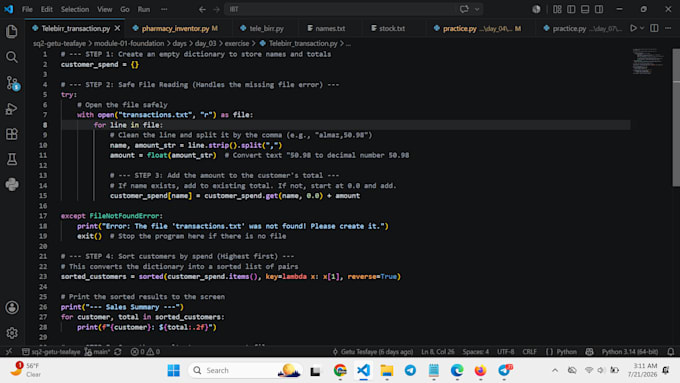Change line endings via CRLF indicator

tap(530, 352)
